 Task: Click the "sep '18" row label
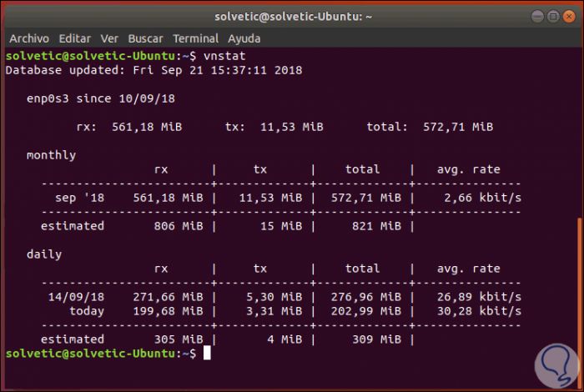(x=80, y=198)
